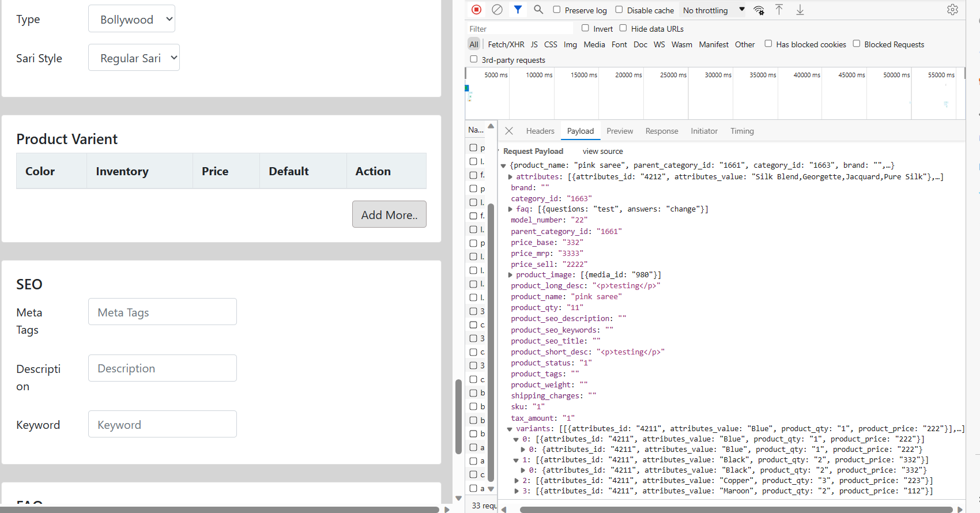
Task: Filter requests by WS
Action: click(659, 44)
